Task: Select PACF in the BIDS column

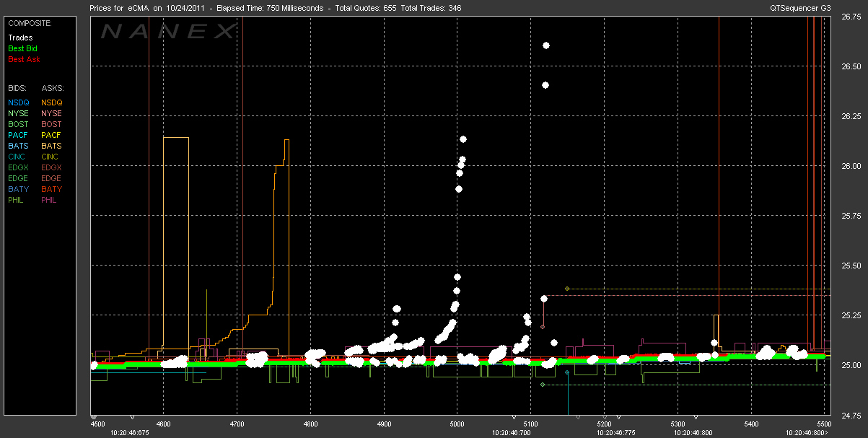Action: point(18,135)
